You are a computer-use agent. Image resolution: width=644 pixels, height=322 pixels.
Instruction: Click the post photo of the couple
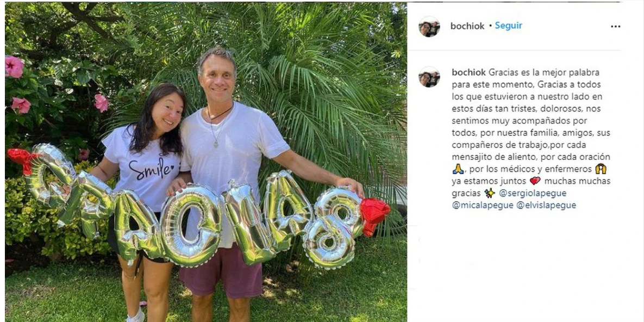click(x=206, y=162)
